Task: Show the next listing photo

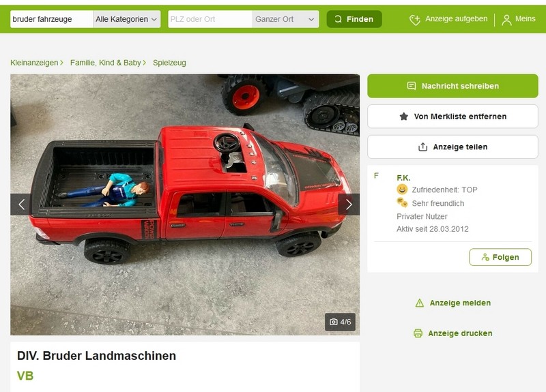Action: point(349,205)
